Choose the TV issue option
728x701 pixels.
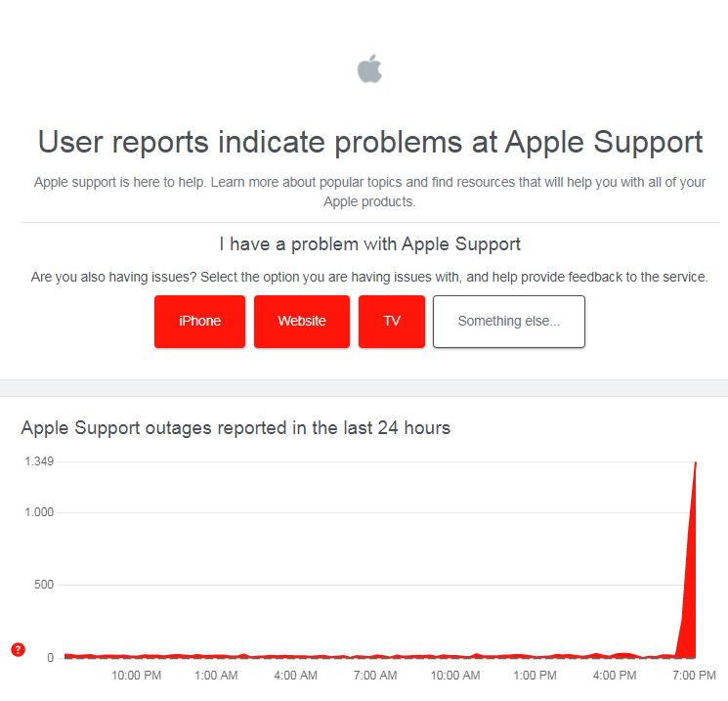point(391,321)
